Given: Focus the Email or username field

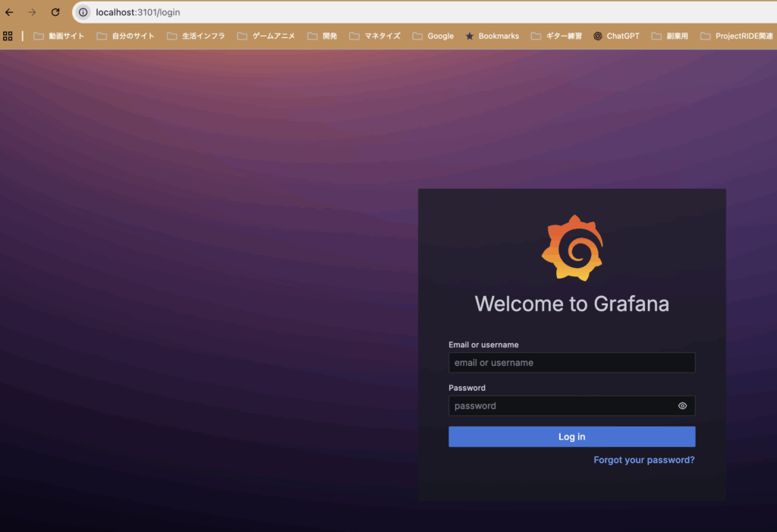Looking at the screenshot, I should click(571, 363).
